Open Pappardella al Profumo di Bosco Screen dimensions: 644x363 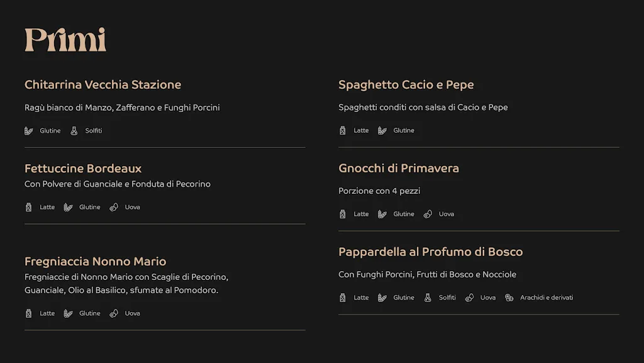[430, 252]
